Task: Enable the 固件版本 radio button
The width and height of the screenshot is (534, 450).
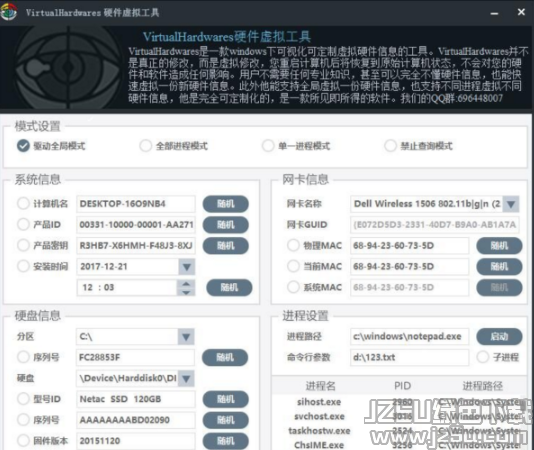Action: 23,440
